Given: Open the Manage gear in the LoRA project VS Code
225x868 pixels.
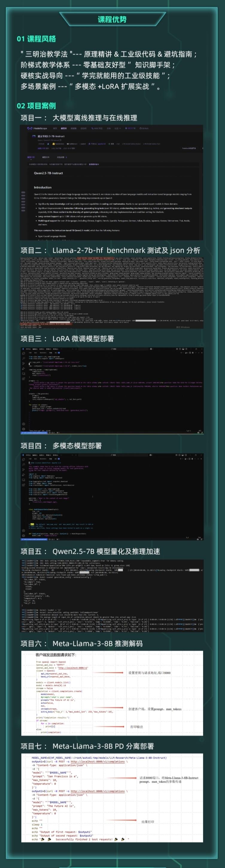Looking at the screenshot, I should 24,429.
